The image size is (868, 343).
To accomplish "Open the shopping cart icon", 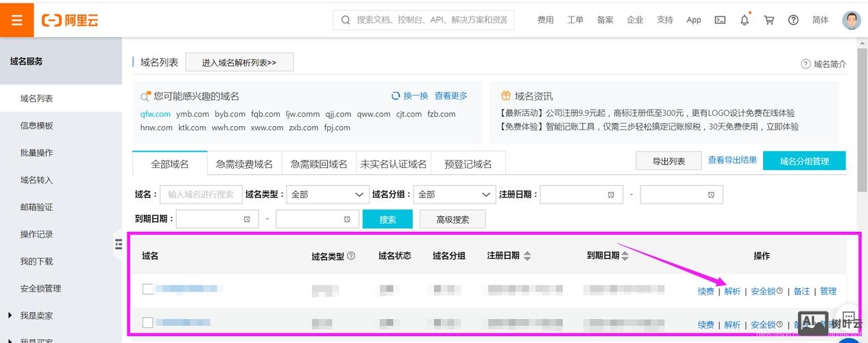I will [x=769, y=20].
